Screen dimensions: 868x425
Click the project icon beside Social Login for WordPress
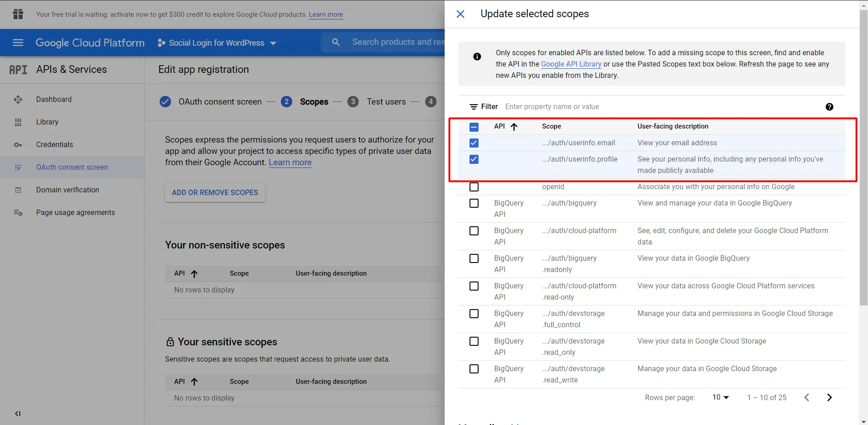[161, 43]
